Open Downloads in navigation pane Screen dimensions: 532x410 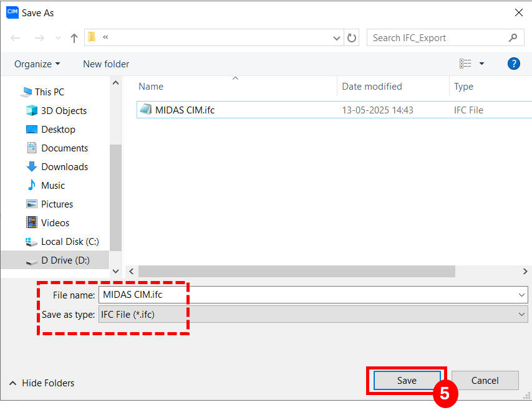click(64, 167)
